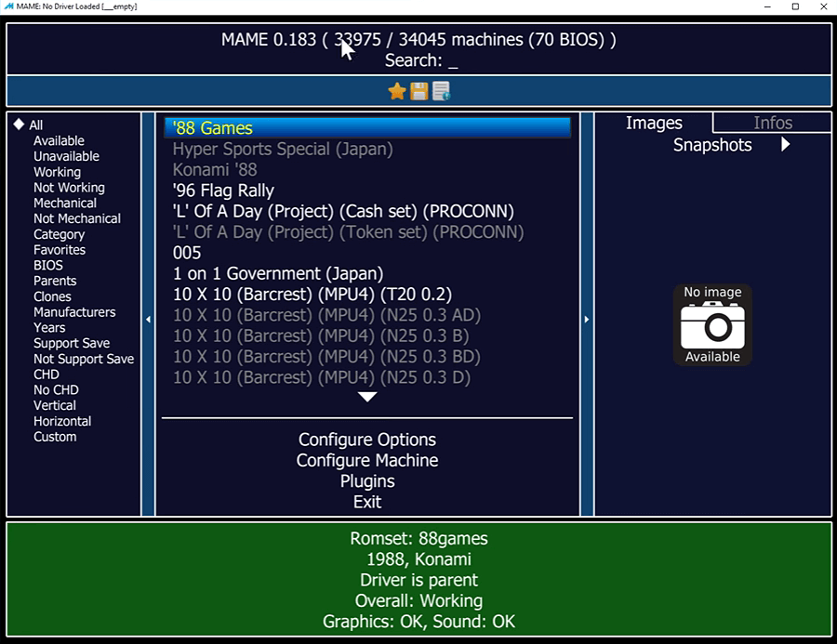This screenshot has width=837, height=644.
Task: Maximize the MAME window
Action: pyautogui.click(x=795, y=7)
